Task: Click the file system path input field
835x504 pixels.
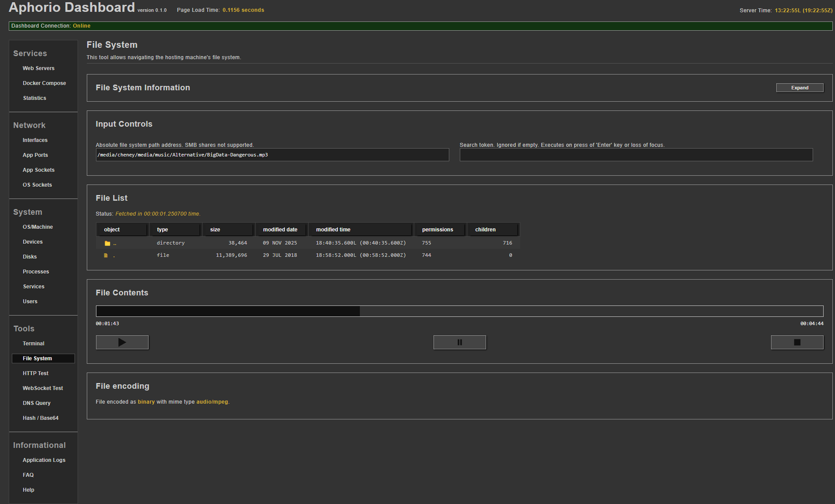Action: [272, 155]
